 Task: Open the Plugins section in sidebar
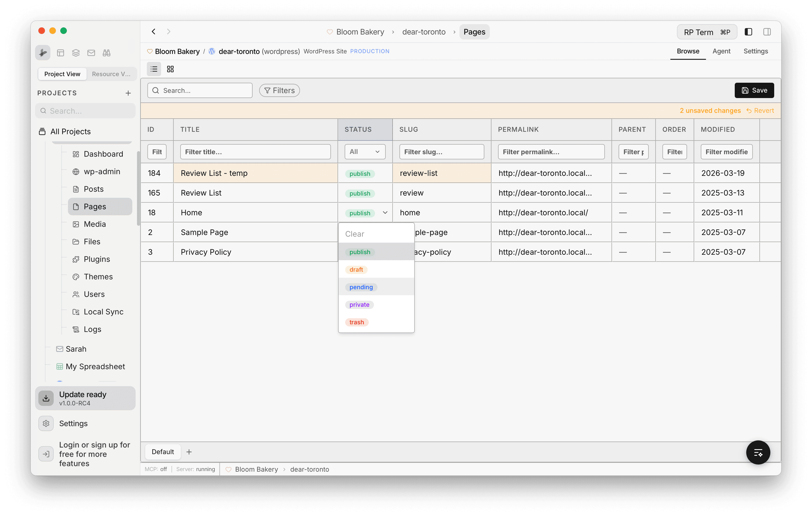pyautogui.click(x=96, y=259)
